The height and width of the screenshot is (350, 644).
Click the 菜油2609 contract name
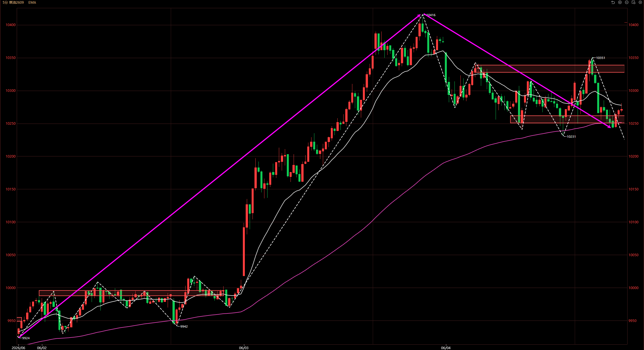click(x=16, y=3)
